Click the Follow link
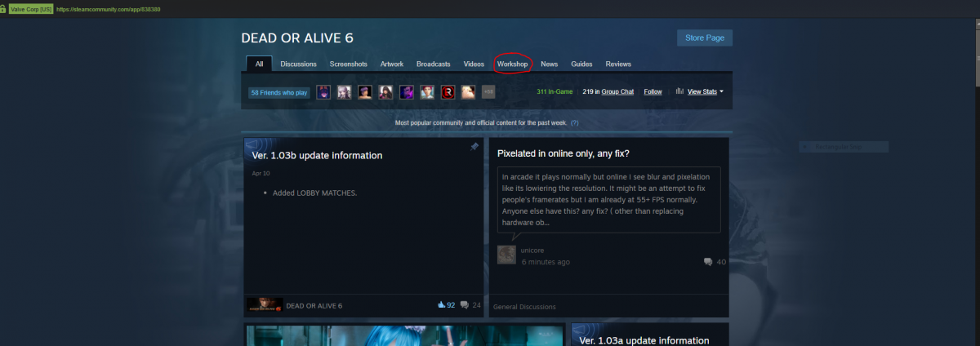 (653, 92)
